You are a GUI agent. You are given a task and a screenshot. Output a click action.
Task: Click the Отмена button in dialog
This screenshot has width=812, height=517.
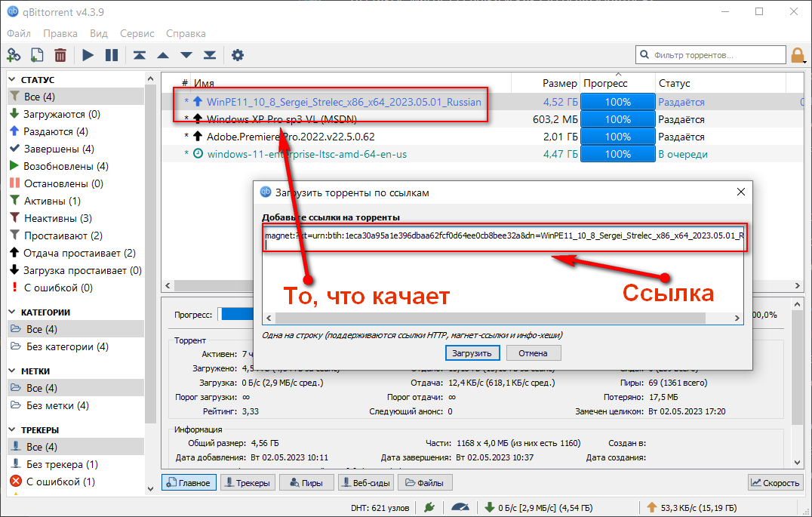[x=533, y=352]
